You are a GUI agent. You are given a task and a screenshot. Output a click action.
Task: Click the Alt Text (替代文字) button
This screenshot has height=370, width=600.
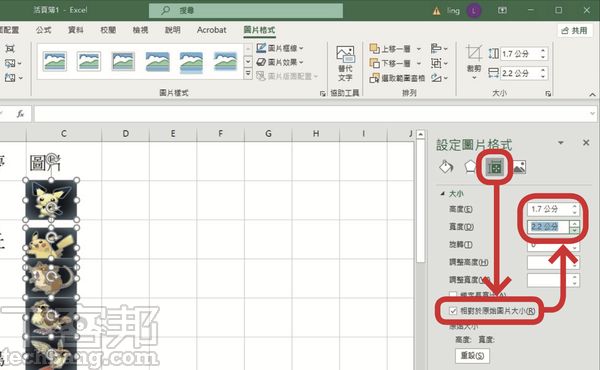(345, 64)
